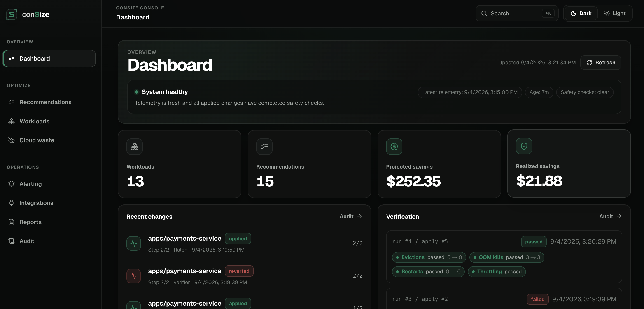The image size is (644, 309).
Task: Focus the Search input field
Action: (x=517, y=13)
